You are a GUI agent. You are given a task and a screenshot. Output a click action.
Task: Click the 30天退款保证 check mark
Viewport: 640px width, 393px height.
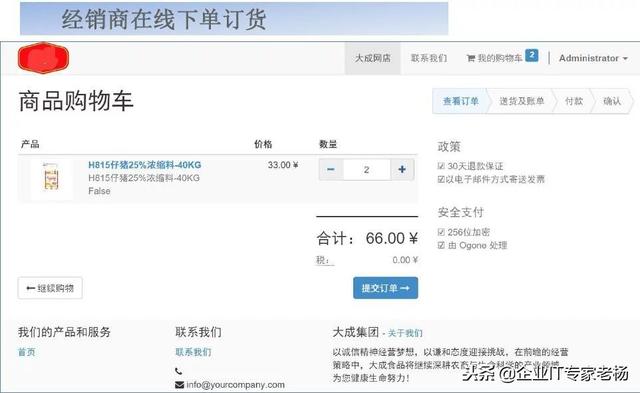point(441,166)
